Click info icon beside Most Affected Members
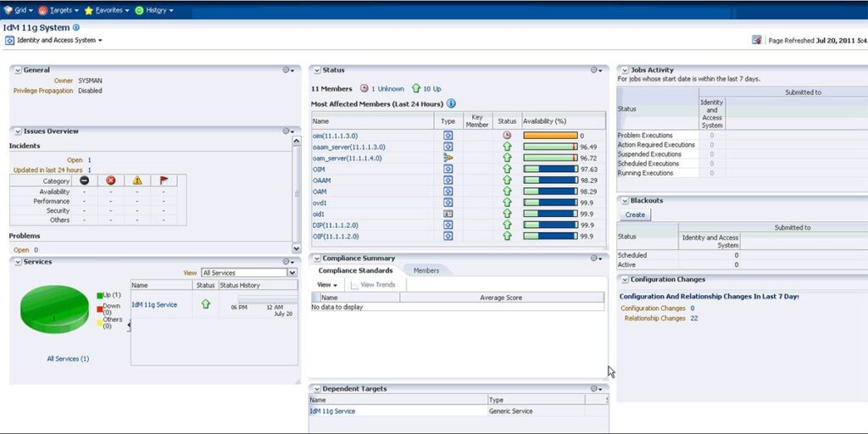Image resolution: width=868 pixels, height=434 pixels. click(x=451, y=103)
